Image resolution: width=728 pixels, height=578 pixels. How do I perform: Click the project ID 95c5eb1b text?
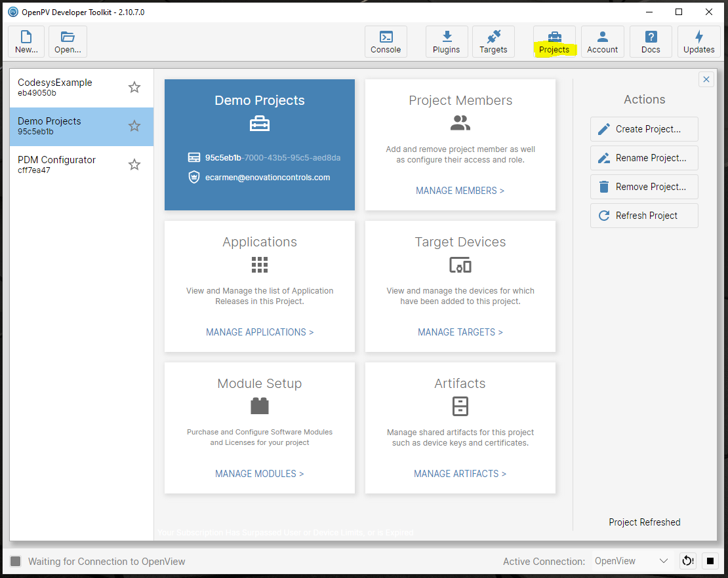click(224, 158)
